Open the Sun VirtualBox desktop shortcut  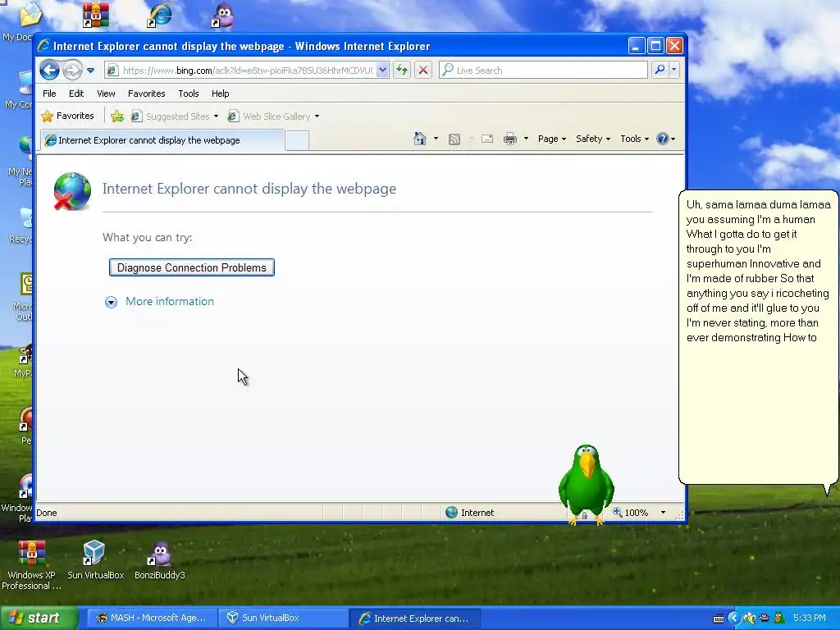coord(95,559)
